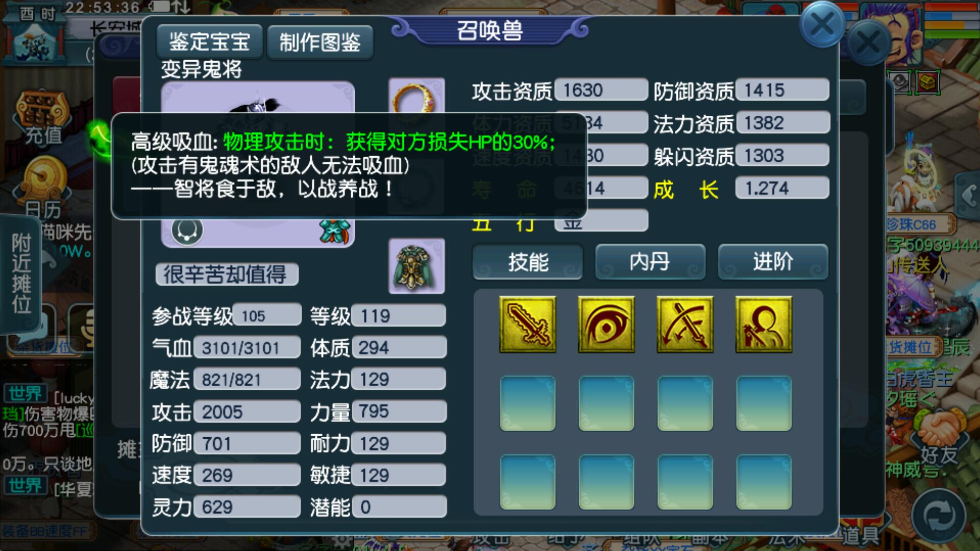Switch to the 内丹 tab
This screenshot has height=551, width=980.
650,262
